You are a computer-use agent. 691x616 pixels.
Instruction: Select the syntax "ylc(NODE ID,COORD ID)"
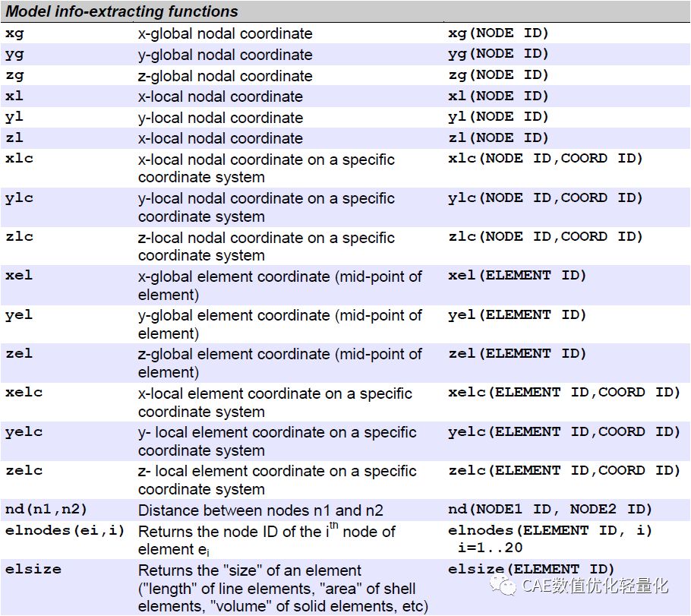point(545,198)
